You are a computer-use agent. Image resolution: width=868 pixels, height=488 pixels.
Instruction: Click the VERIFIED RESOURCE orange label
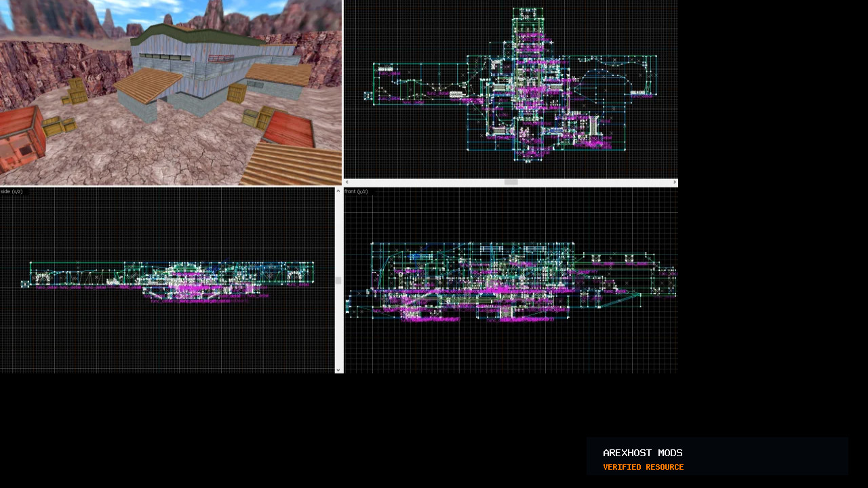pyautogui.click(x=644, y=467)
